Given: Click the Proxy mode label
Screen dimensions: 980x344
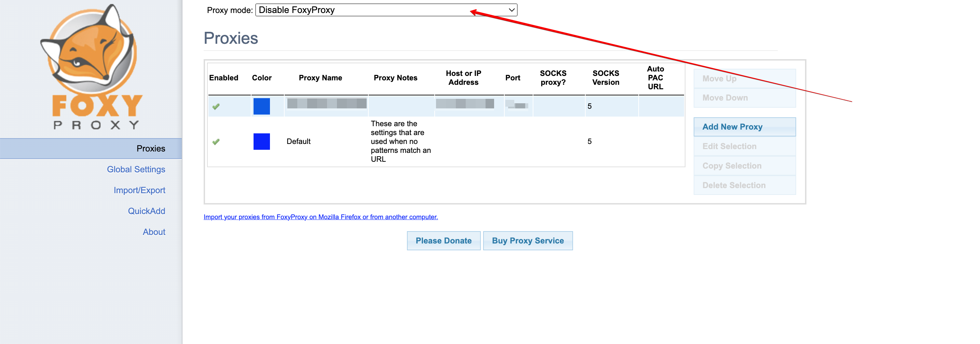Looking at the screenshot, I should (230, 10).
